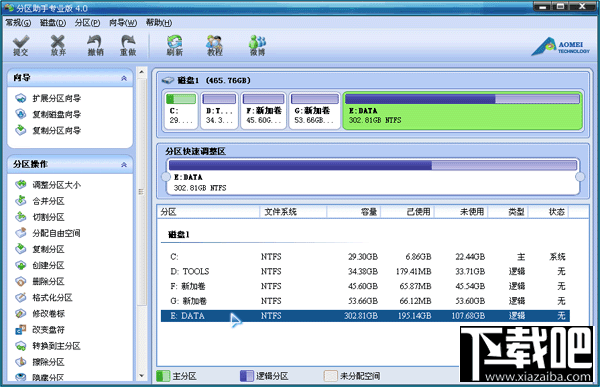Select the C: partition block on the disk map
Image resolution: width=600 pixels, height=387 pixels.
coord(181,110)
